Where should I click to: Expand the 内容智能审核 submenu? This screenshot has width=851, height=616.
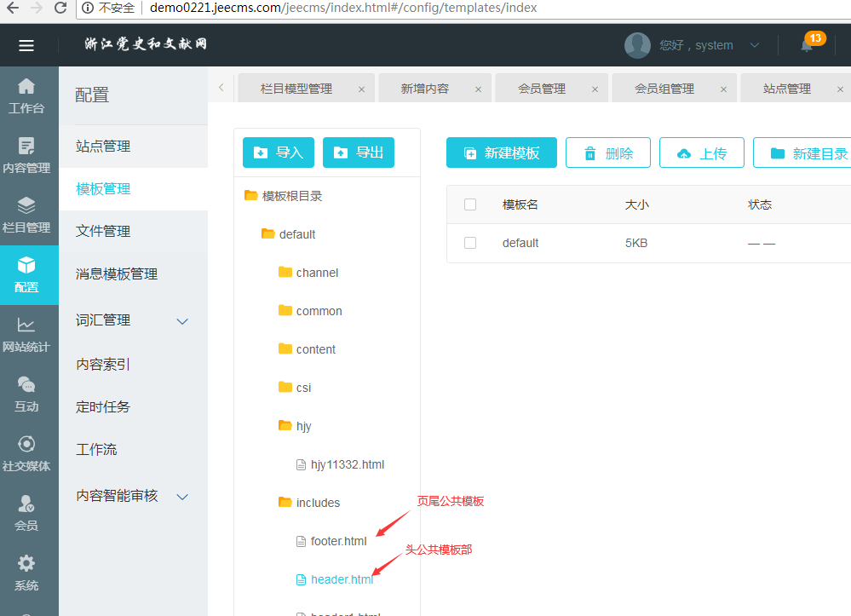tap(181, 497)
